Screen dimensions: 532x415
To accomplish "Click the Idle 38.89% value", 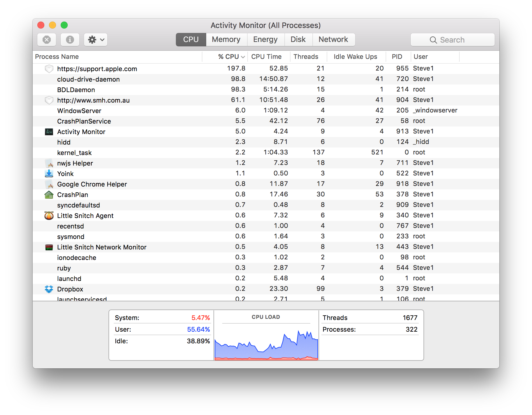I will tap(198, 341).
